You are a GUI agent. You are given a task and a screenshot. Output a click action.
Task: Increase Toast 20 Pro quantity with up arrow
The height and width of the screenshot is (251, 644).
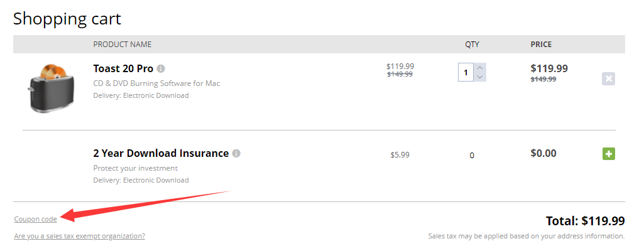click(480, 68)
